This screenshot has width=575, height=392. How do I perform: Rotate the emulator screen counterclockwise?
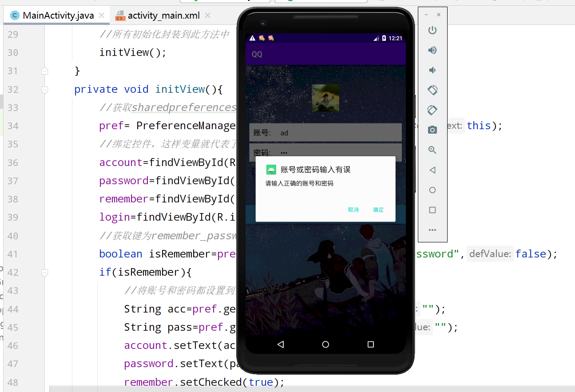click(x=432, y=90)
